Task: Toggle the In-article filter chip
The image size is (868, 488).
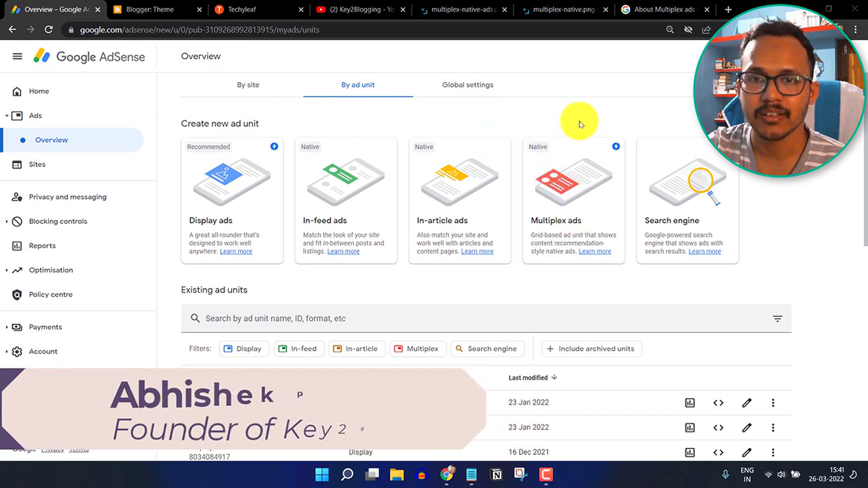Action: pos(357,349)
